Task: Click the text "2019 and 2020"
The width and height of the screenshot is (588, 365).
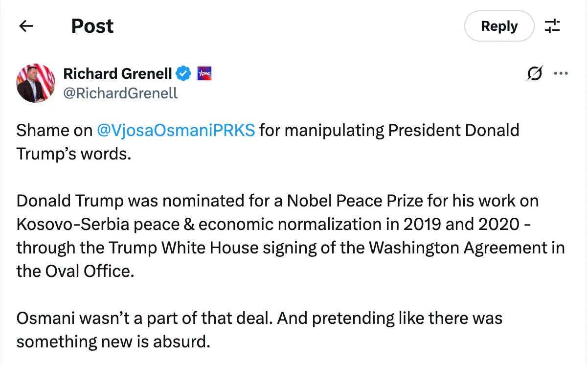Action: (461, 225)
